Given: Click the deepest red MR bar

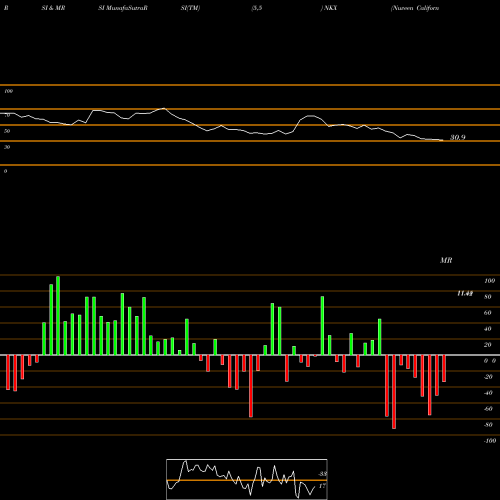Looking at the screenshot, I should pos(394,392).
